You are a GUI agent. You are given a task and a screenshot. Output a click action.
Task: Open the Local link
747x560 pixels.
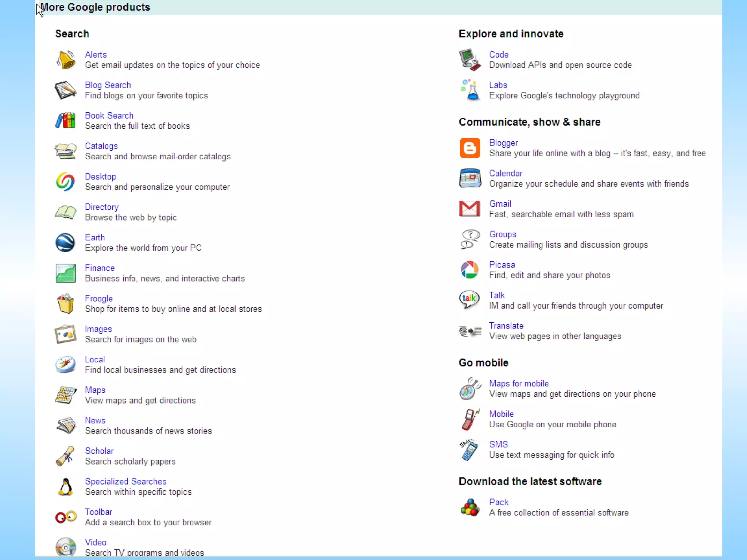click(95, 360)
